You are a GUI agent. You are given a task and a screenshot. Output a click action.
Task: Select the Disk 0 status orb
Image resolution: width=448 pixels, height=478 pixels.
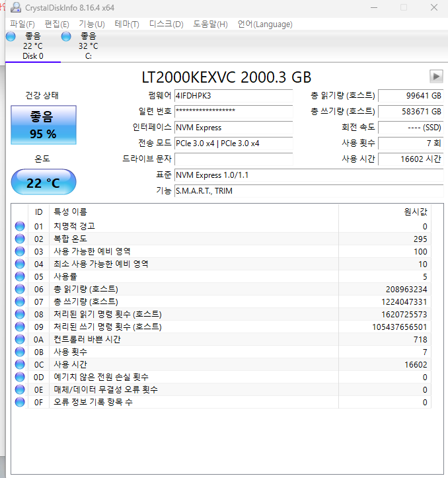[x=11, y=36]
